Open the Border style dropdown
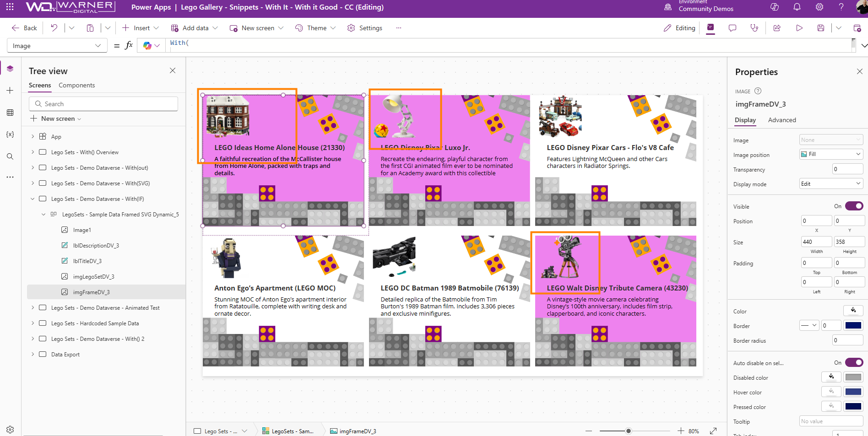The image size is (868, 436). pos(809,326)
